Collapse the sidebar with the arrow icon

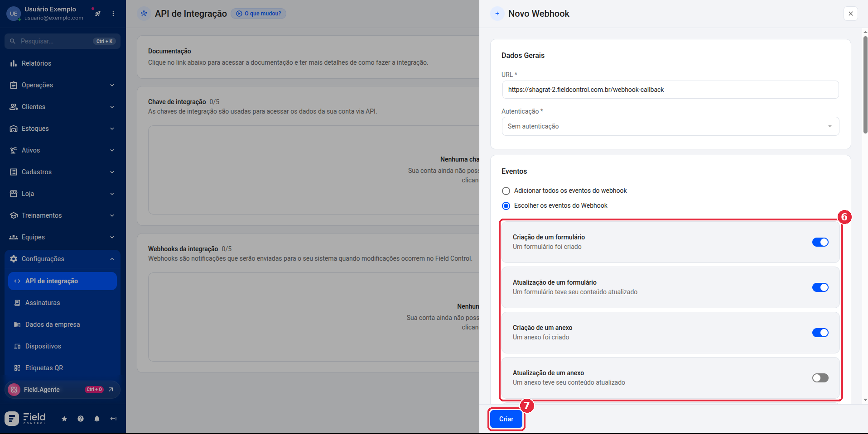click(113, 419)
